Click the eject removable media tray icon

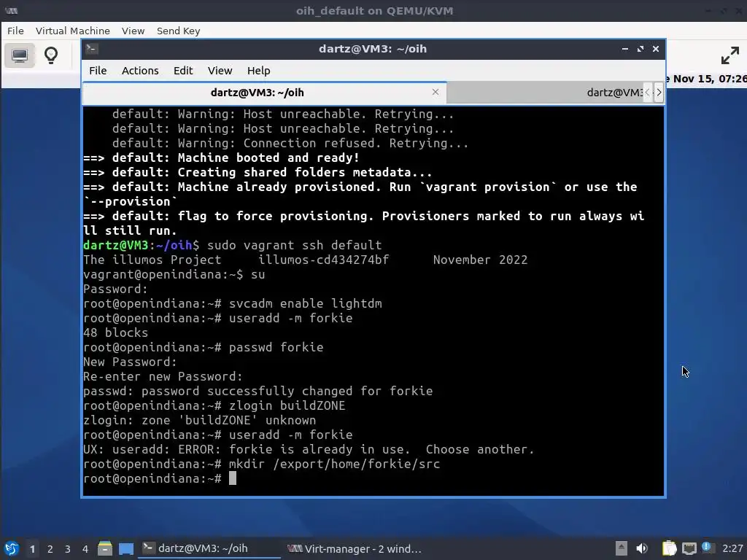click(621, 548)
